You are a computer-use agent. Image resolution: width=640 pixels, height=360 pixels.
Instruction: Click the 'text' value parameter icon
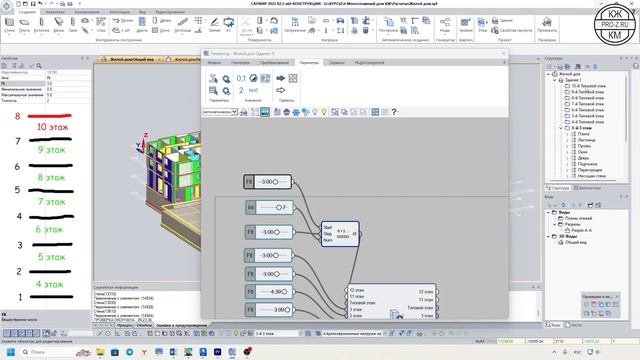click(x=253, y=90)
